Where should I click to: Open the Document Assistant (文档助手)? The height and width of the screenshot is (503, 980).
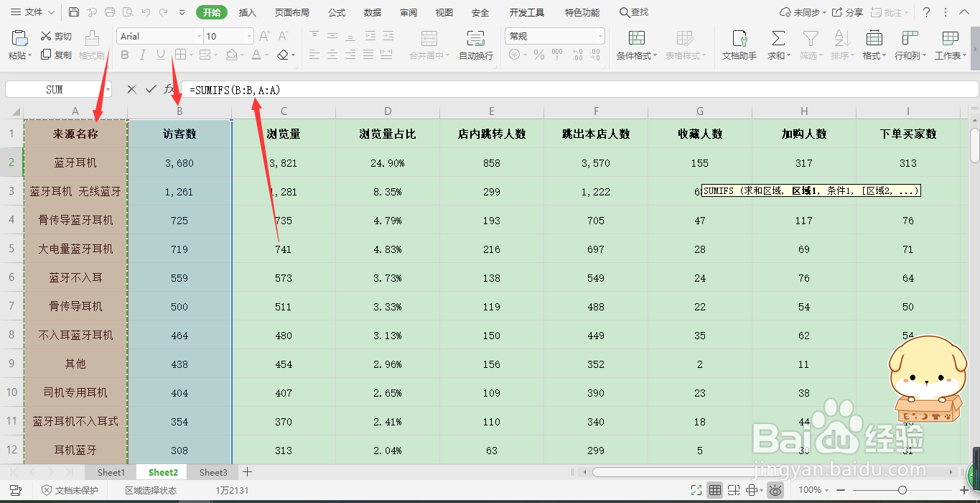(x=739, y=45)
